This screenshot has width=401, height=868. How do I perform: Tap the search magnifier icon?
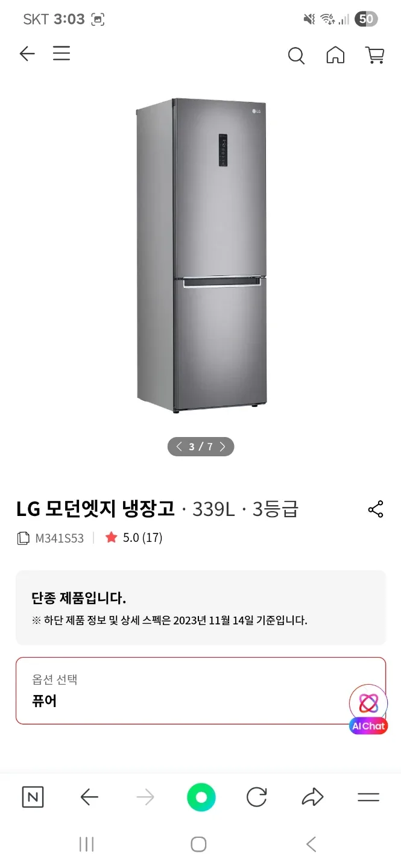pos(296,55)
